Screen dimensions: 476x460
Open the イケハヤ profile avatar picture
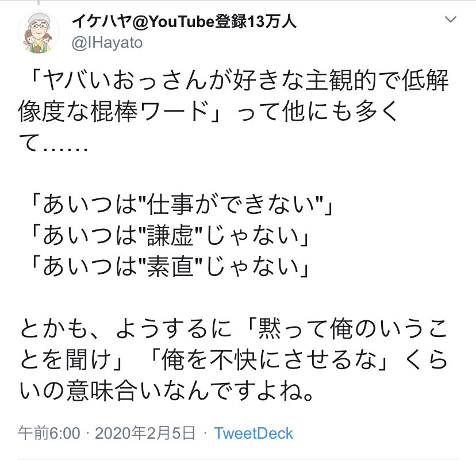[x=39, y=33]
